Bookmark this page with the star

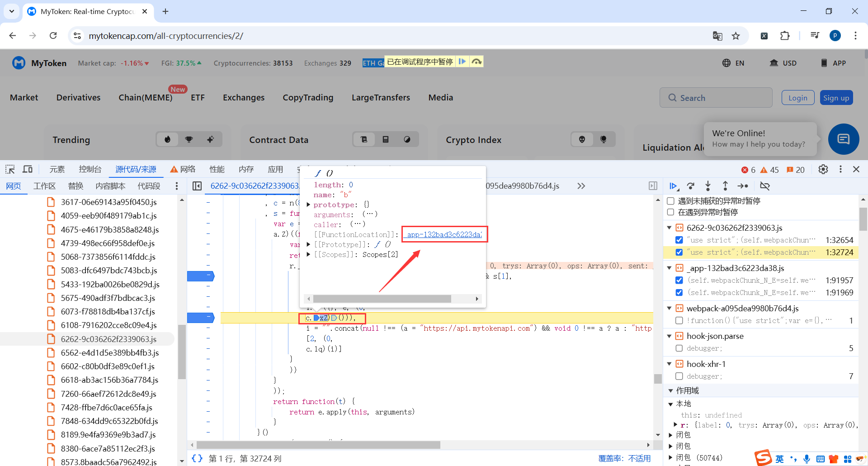pyautogui.click(x=736, y=36)
